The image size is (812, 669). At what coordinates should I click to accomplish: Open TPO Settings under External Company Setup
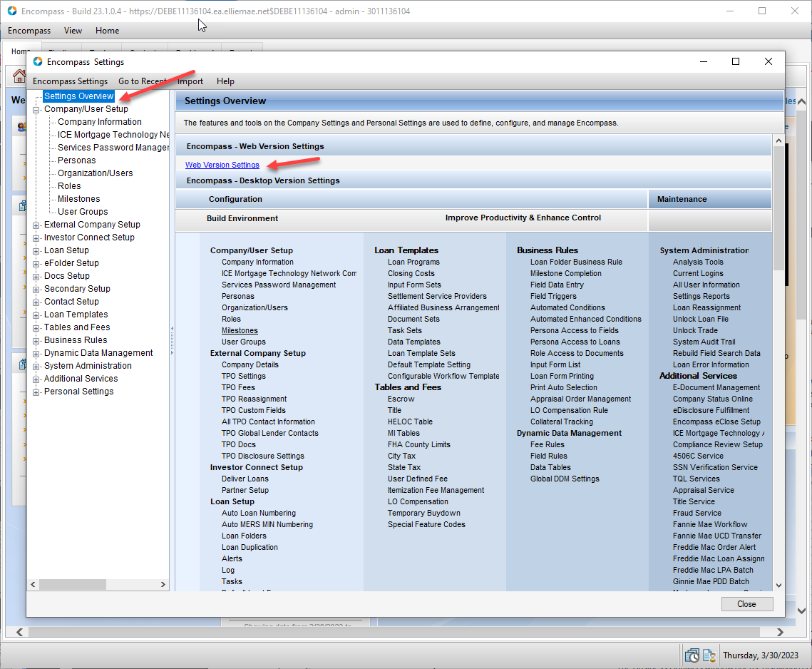[x=243, y=376]
